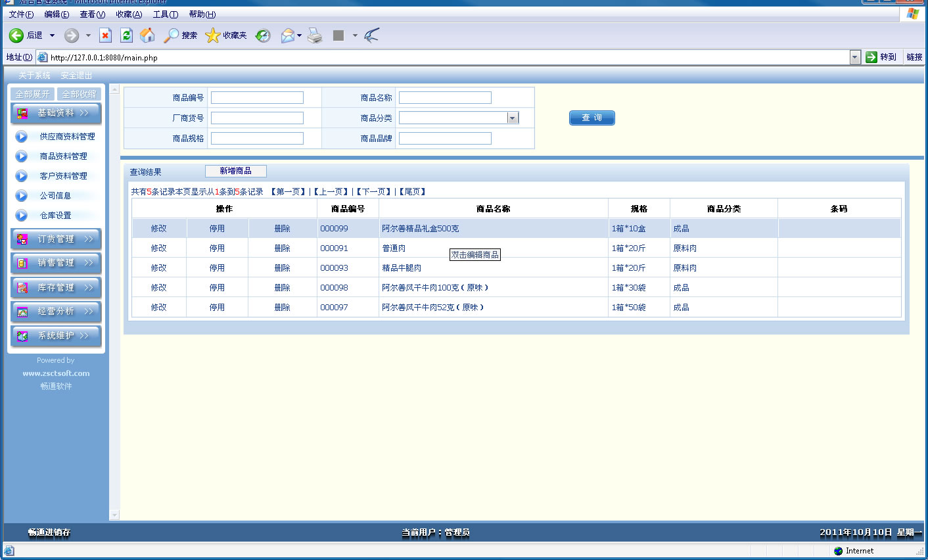Click the Search magnifier icon

(172, 35)
